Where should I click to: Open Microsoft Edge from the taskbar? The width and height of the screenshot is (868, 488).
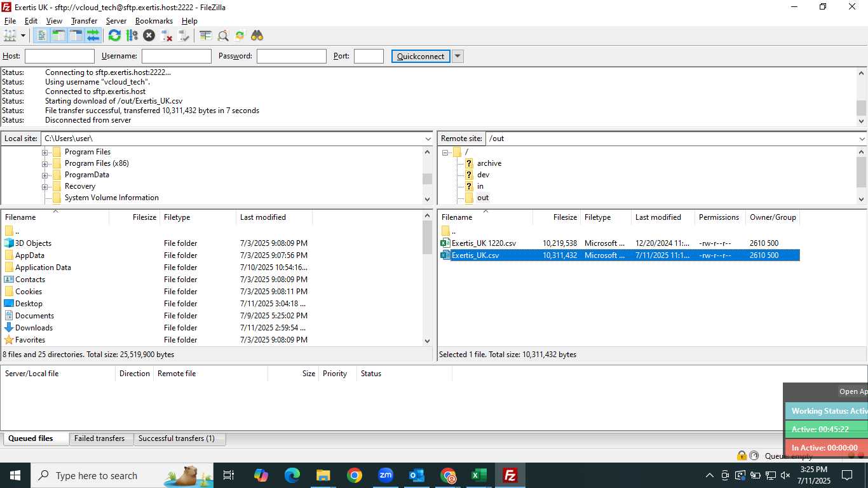(292, 475)
